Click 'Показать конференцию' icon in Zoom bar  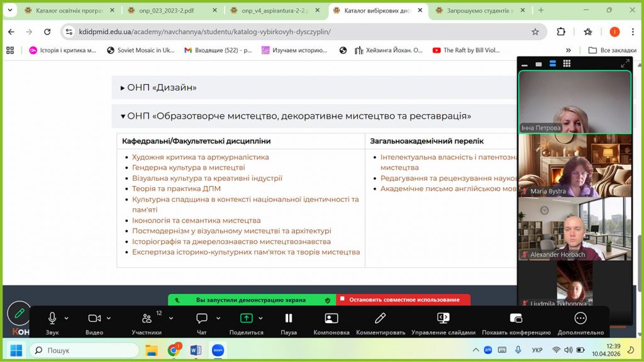point(516,319)
